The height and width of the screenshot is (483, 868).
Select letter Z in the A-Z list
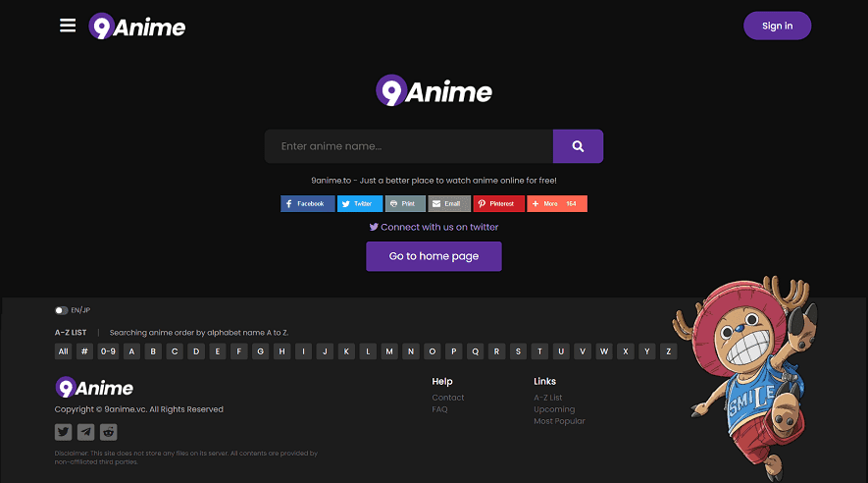coord(668,351)
